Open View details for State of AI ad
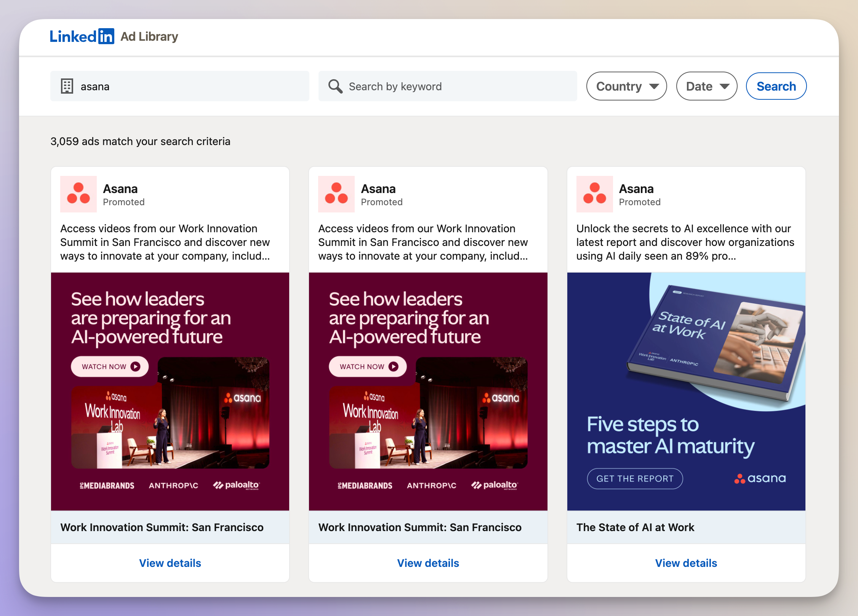This screenshot has width=858, height=616. click(686, 563)
